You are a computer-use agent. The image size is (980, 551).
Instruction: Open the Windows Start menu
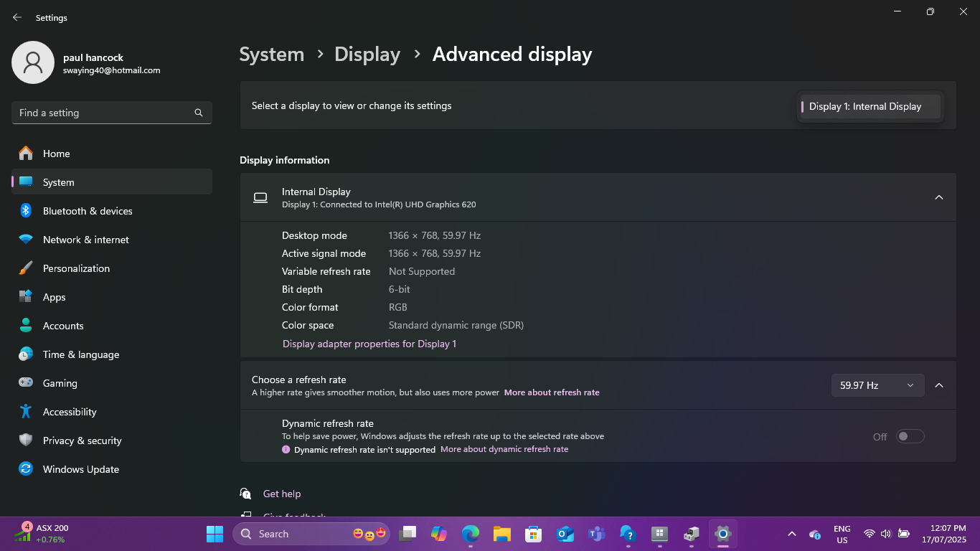point(215,534)
